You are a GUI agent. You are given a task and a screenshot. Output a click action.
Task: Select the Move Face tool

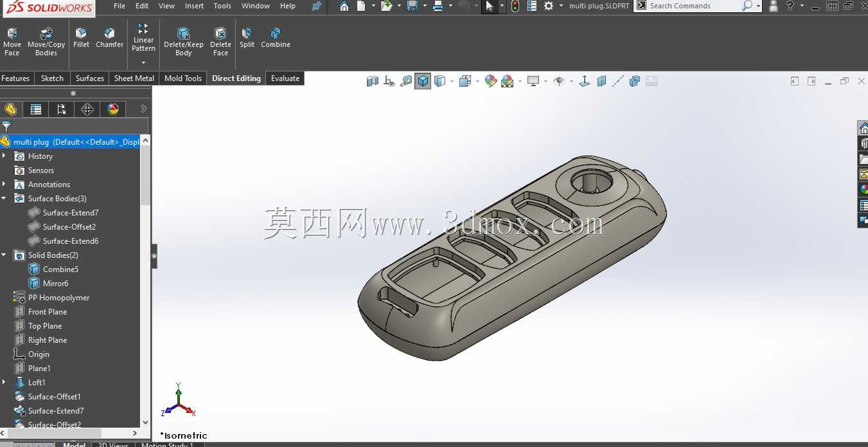pyautogui.click(x=12, y=42)
